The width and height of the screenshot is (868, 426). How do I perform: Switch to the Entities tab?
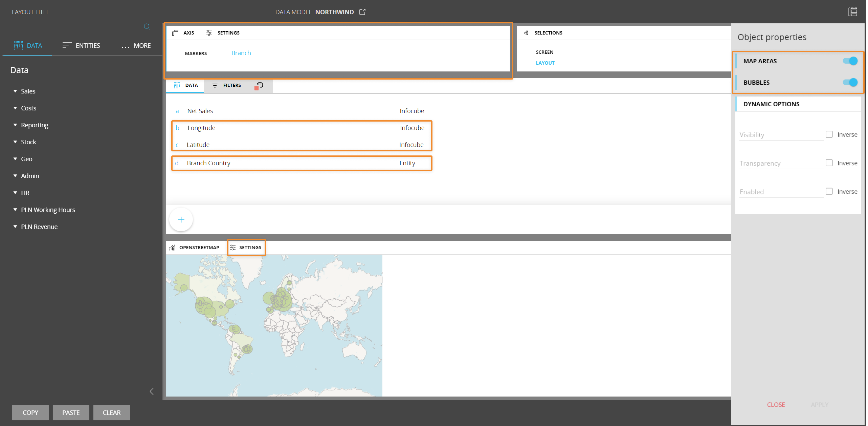[x=82, y=45]
